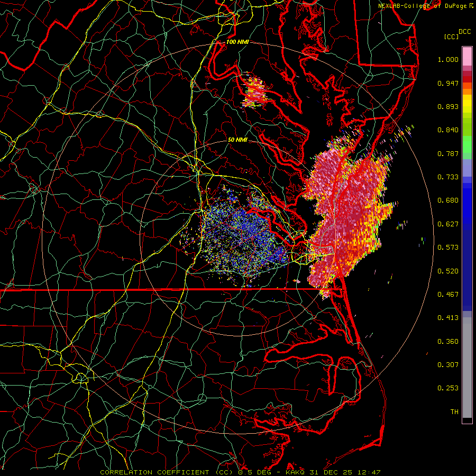Select the 0.733 legend value
Screen dimensions: 476x476
pos(448,177)
